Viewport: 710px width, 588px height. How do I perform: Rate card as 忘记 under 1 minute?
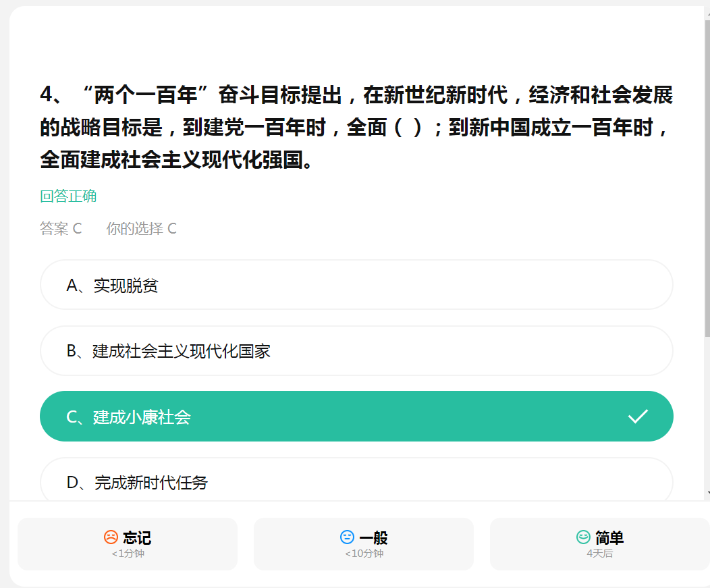[128, 544]
